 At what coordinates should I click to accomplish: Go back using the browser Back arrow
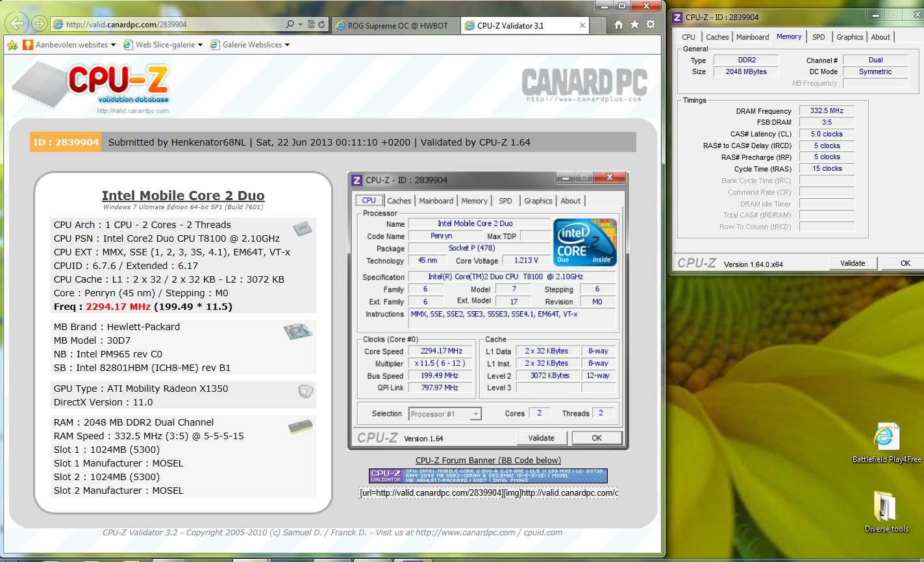coord(17,24)
